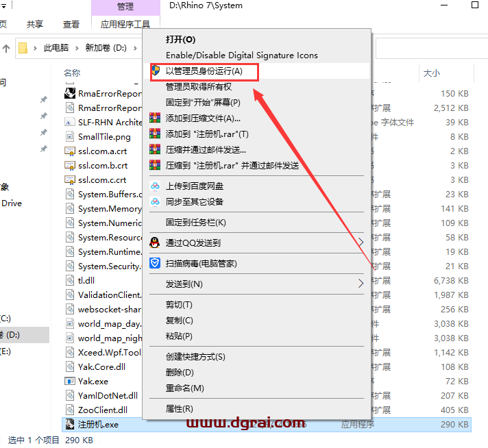This screenshot has height=448, width=488.
Task: Click the 注册机.exe application icon
Action: point(70,424)
